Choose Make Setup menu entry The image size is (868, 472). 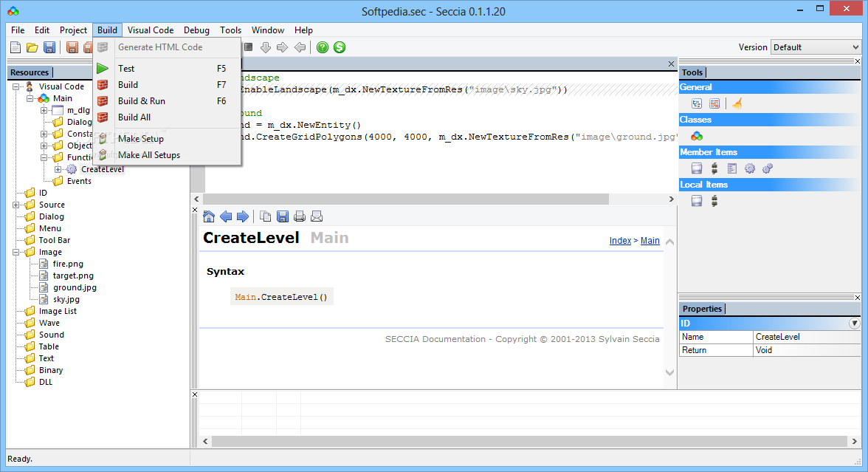click(168, 139)
